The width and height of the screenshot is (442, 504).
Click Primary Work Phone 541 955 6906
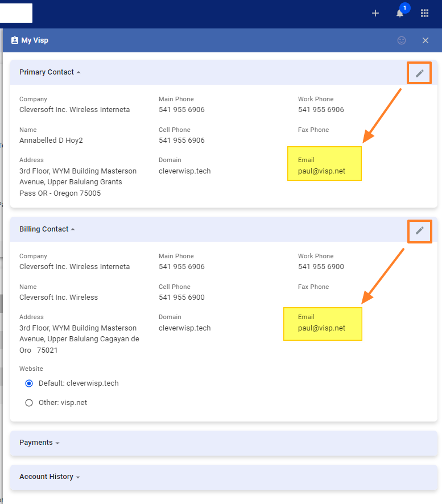(321, 110)
